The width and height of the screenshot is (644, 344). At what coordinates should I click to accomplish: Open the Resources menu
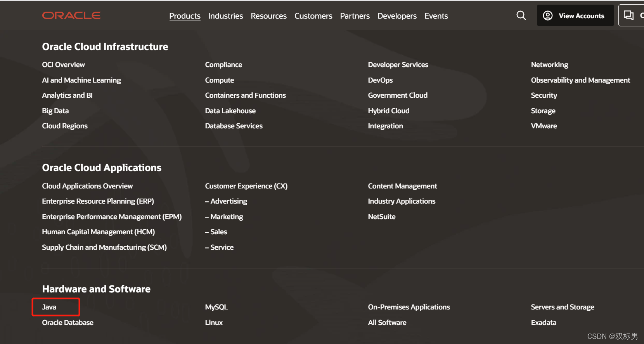point(268,16)
